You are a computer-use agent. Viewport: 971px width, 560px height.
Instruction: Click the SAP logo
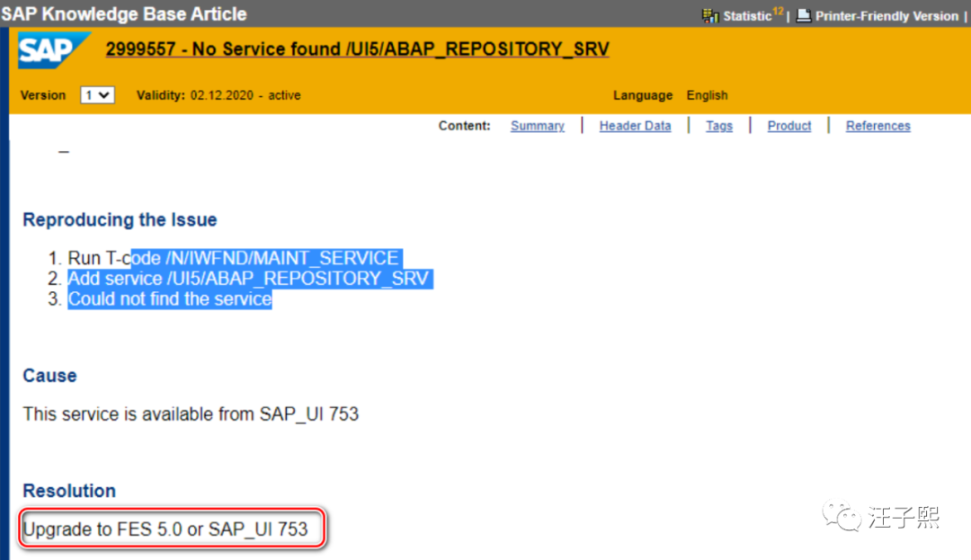54,50
